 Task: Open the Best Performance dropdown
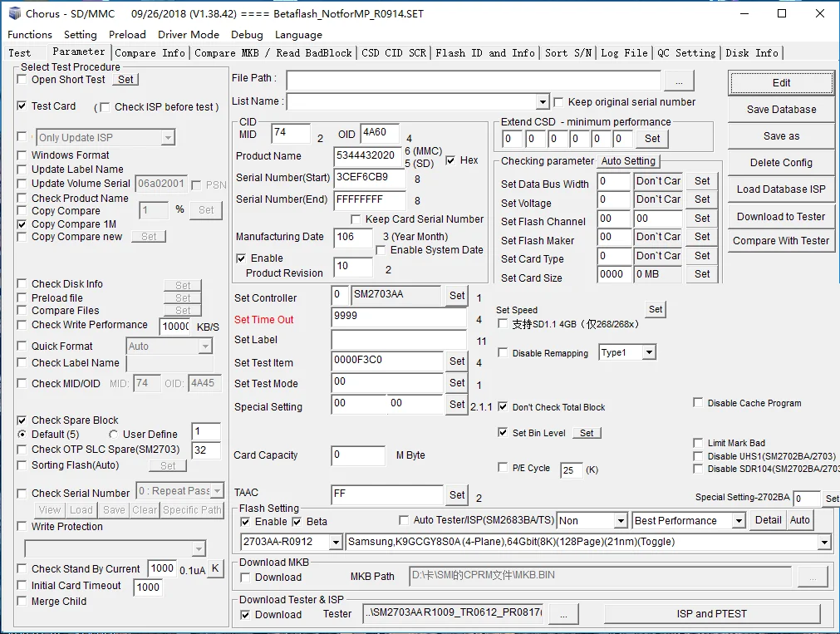738,521
